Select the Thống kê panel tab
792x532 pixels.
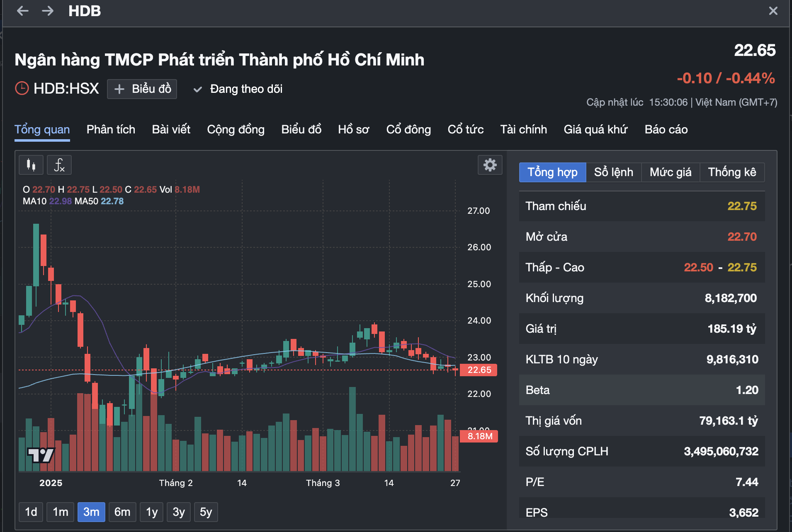click(732, 172)
